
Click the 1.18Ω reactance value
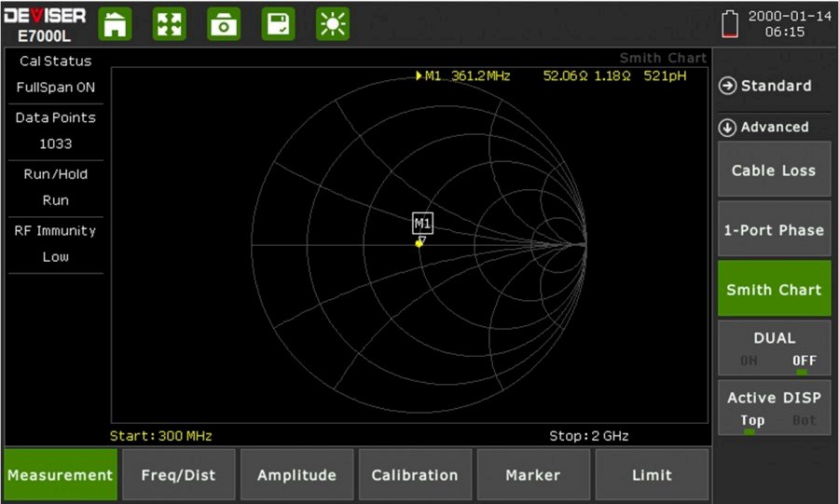coord(612,75)
